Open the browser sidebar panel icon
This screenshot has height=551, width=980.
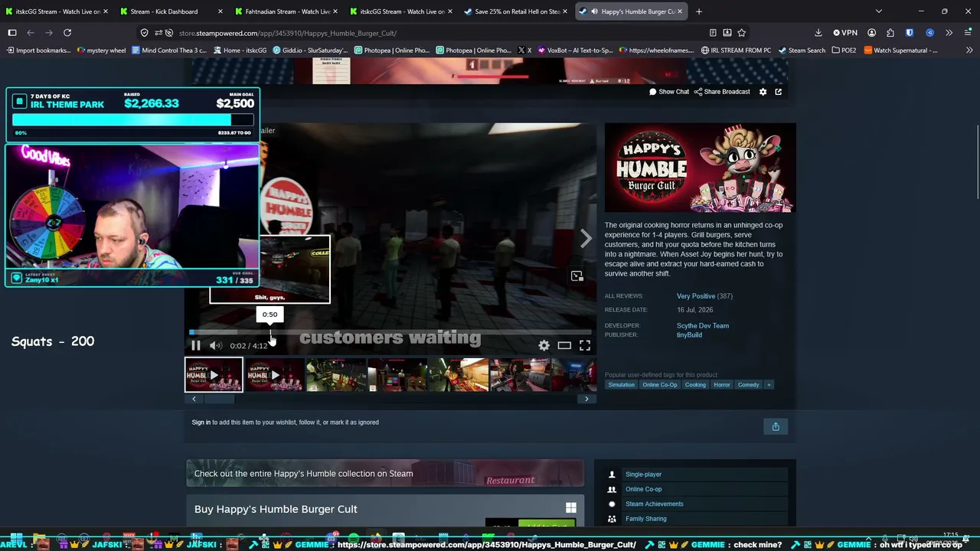coord(12,33)
